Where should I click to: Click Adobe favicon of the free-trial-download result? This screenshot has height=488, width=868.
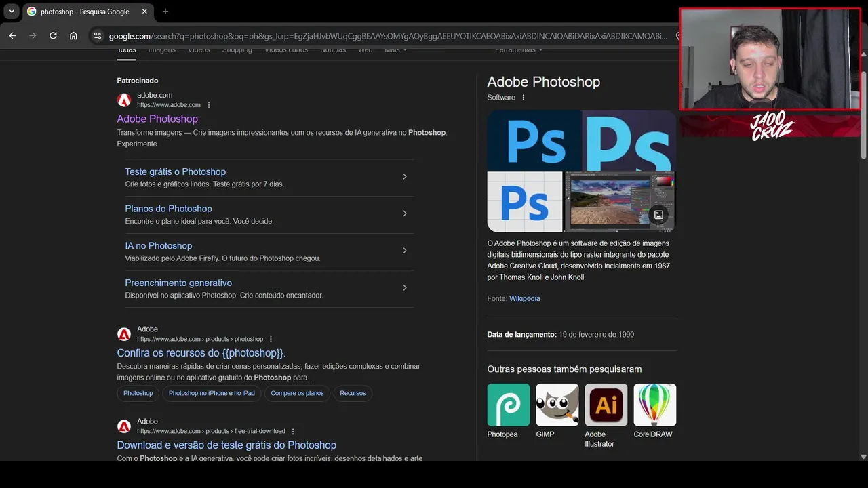pos(124,426)
